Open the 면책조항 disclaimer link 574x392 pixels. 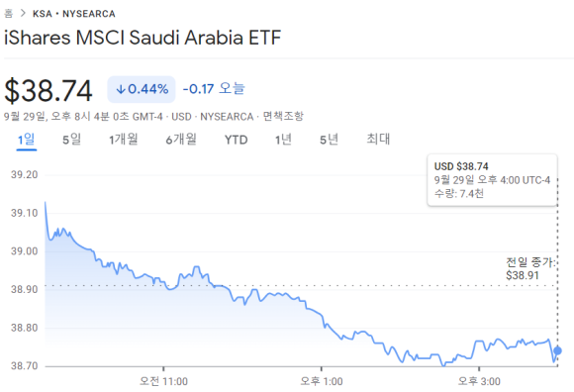[x=283, y=117]
